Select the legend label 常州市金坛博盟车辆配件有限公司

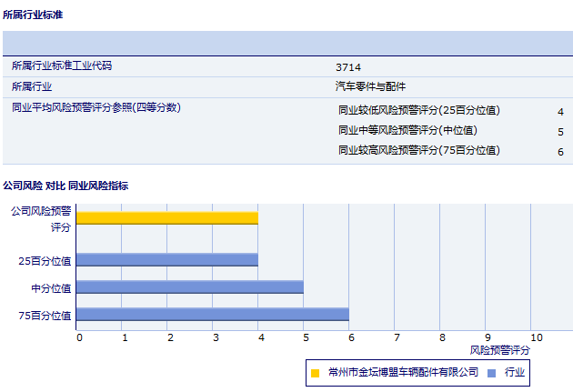(403, 372)
